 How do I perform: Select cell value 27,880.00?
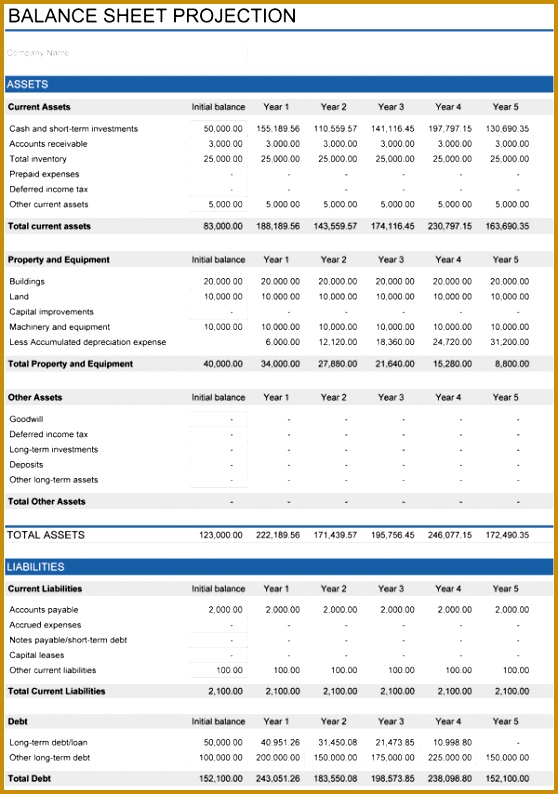pos(337,364)
